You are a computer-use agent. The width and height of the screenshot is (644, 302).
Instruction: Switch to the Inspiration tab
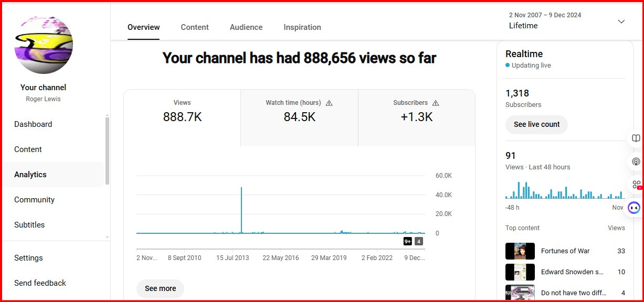point(302,27)
